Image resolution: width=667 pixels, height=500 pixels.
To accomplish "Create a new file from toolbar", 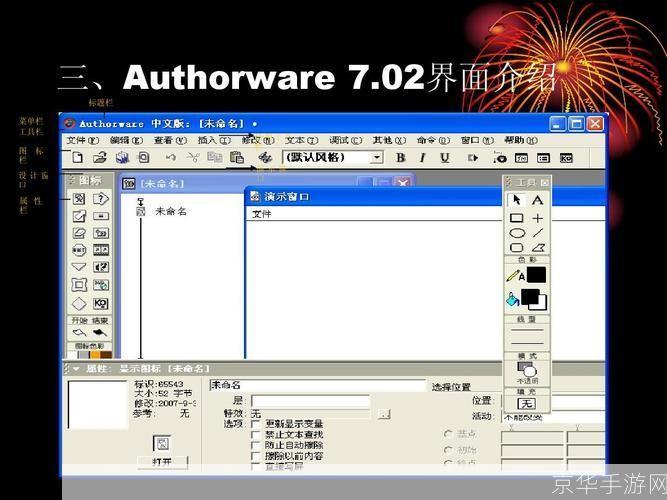I will (77, 157).
